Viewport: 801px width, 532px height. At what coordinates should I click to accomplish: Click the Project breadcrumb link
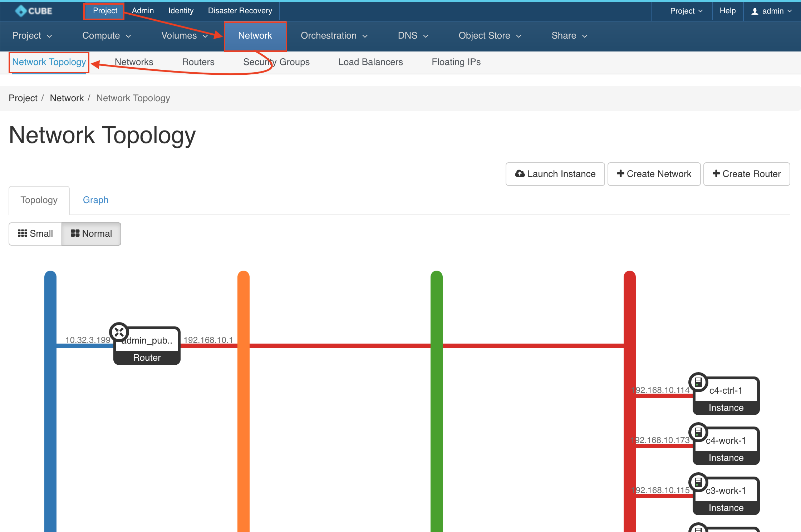23,98
